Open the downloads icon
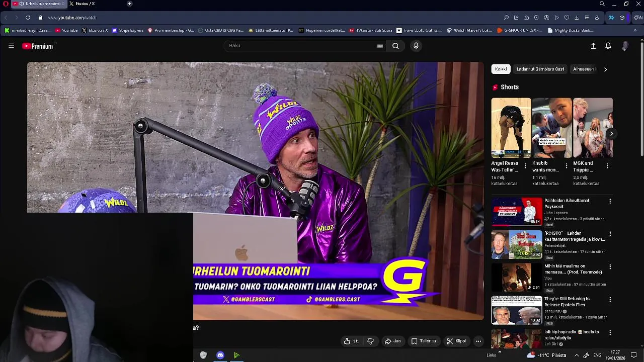 click(577, 18)
